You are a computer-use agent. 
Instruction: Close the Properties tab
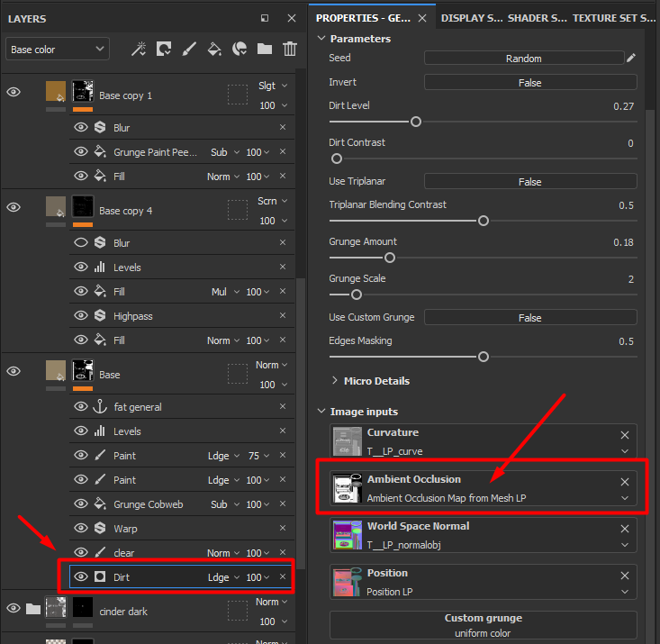point(422,18)
